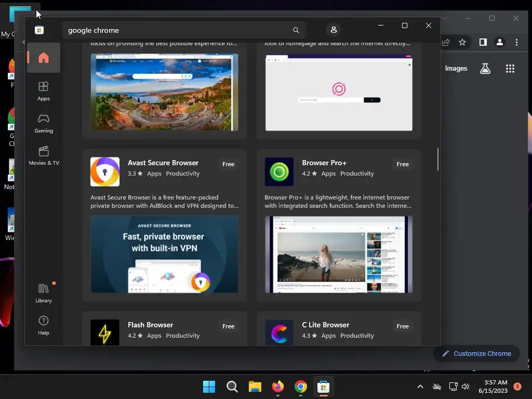Show hidden tray icons chevron
Viewport: 532px width, 399px height.
[420, 387]
